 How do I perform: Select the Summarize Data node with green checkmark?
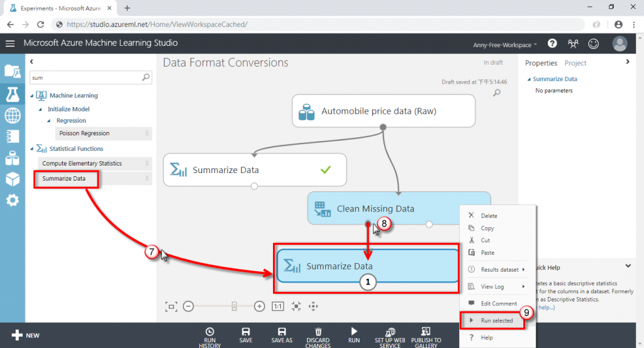[x=255, y=170]
